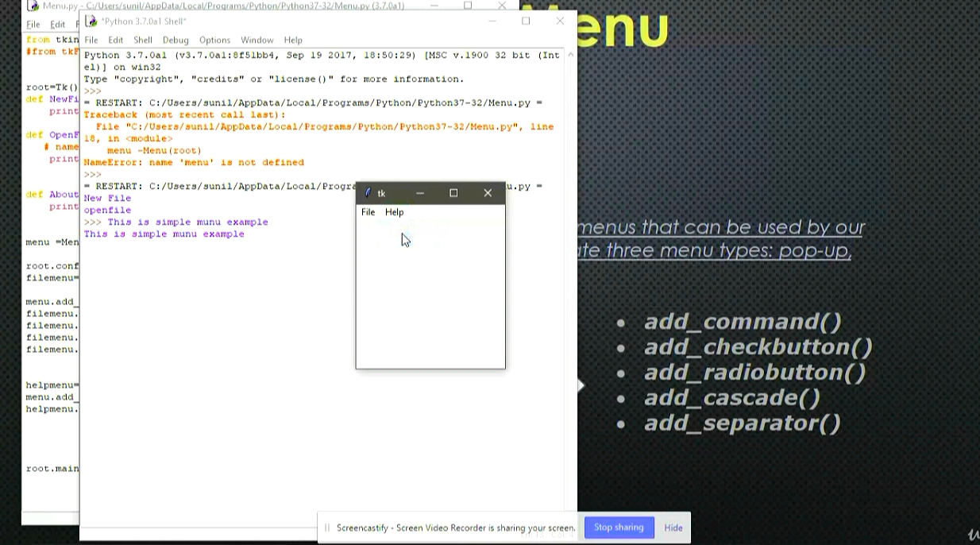Click Menu.py editor title bar icon

(x=33, y=6)
